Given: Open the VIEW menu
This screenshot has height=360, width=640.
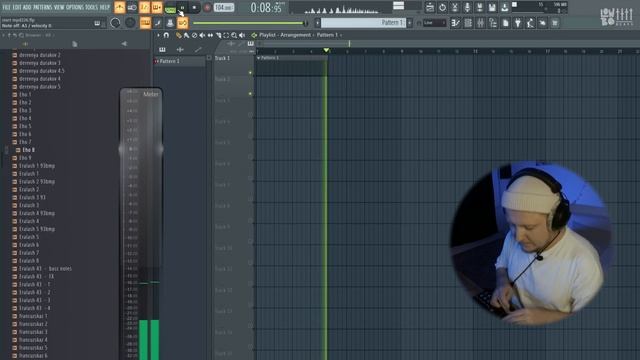Looking at the screenshot, I should (x=59, y=7).
